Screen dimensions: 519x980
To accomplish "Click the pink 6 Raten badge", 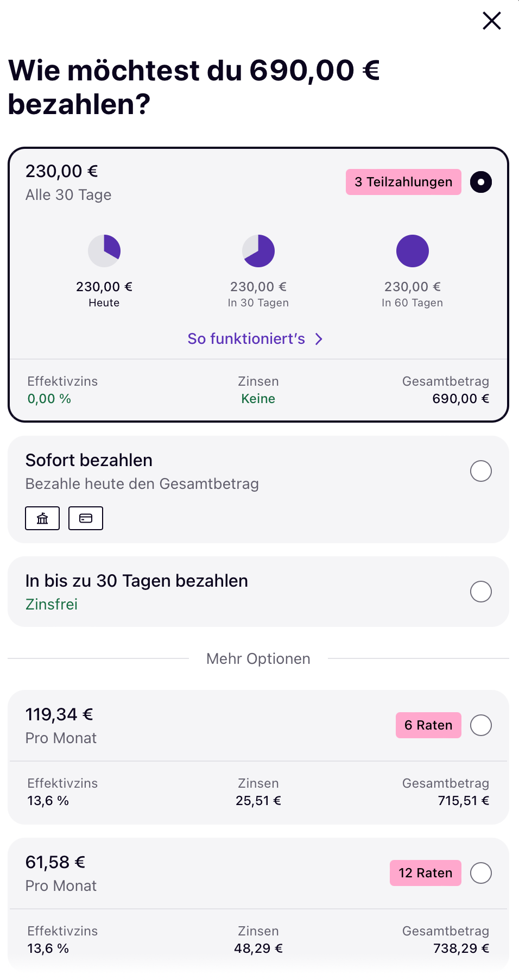I will point(428,725).
